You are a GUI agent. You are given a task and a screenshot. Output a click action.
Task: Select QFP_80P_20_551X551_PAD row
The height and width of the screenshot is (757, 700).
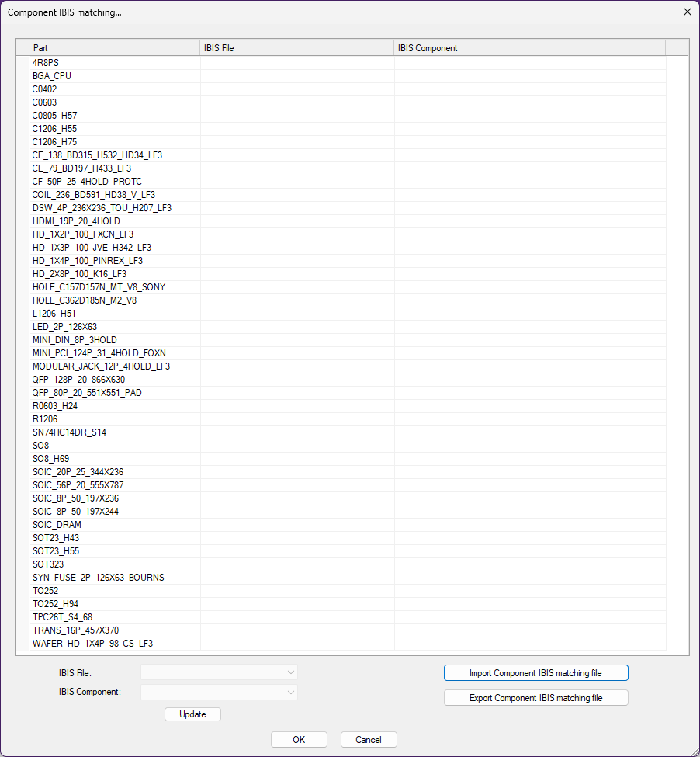(x=87, y=393)
